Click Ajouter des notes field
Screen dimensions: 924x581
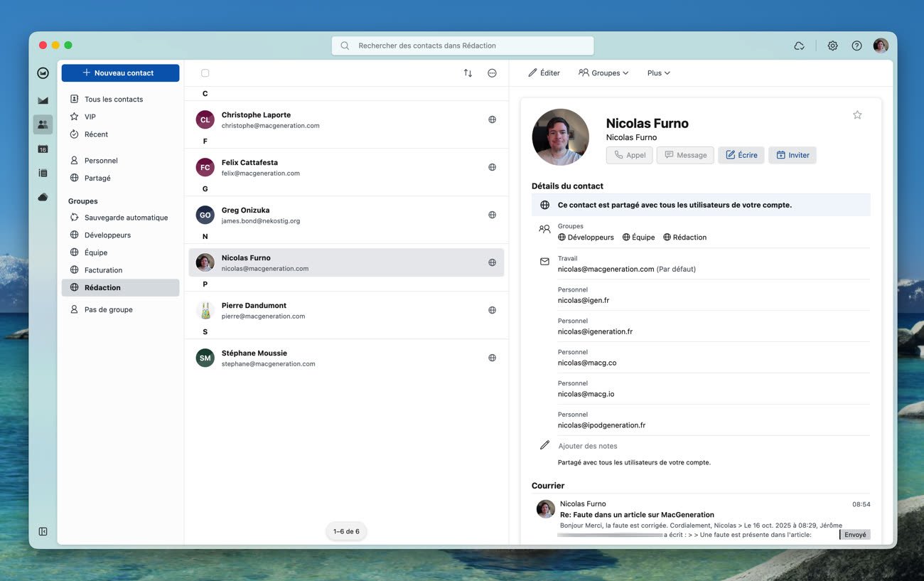pyautogui.click(x=588, y=446)
